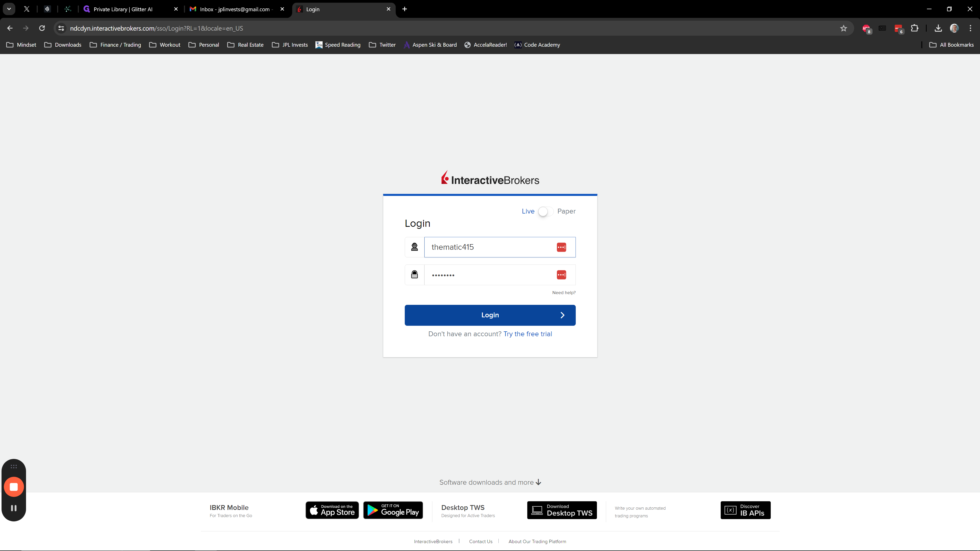This screenshot has height=551, width=980.
Task: Open Finance / Trading bookmarks folder
Action: pos(115,45)
